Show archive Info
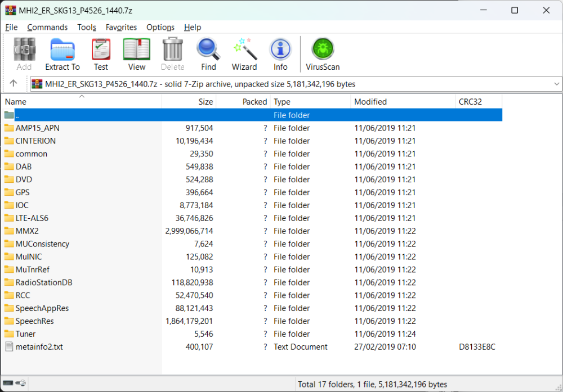Image resolution: width=563 pixels, height=392 pixels. (x=280, y=49)
